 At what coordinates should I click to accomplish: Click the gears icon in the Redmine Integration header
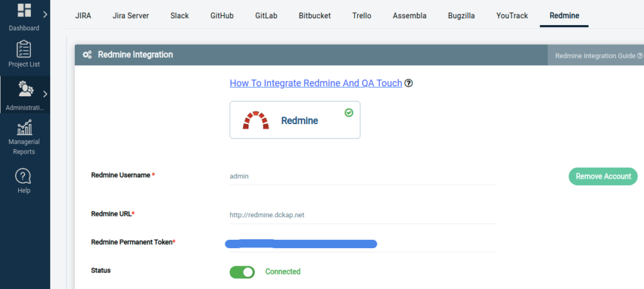coord(87,55)
